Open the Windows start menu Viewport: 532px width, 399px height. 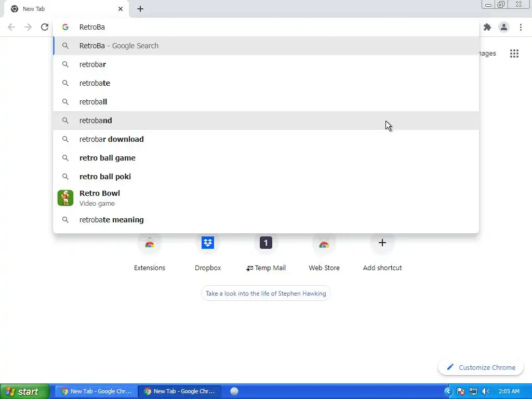click(x=25, y=392)
